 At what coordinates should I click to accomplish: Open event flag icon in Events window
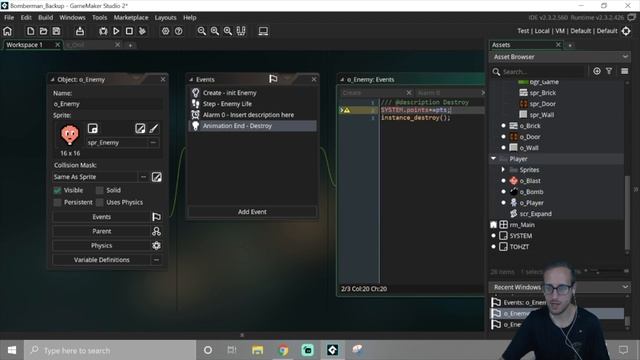click(273, 79)
